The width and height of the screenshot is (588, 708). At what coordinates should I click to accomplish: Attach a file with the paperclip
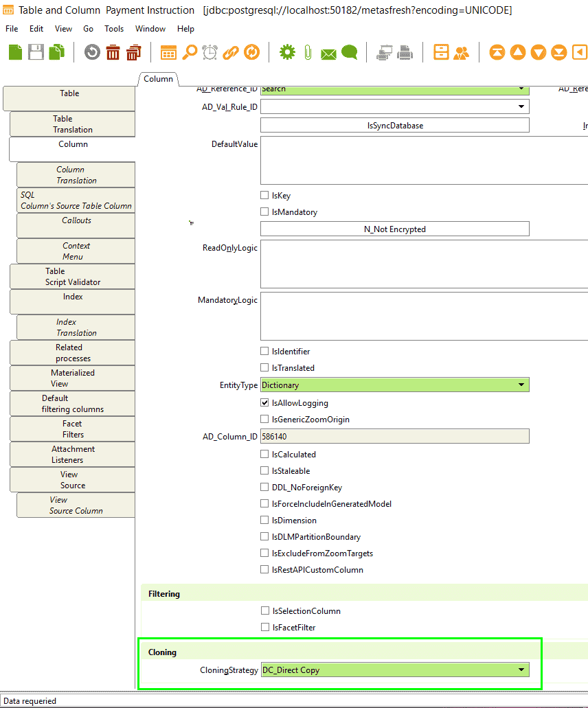306,52
